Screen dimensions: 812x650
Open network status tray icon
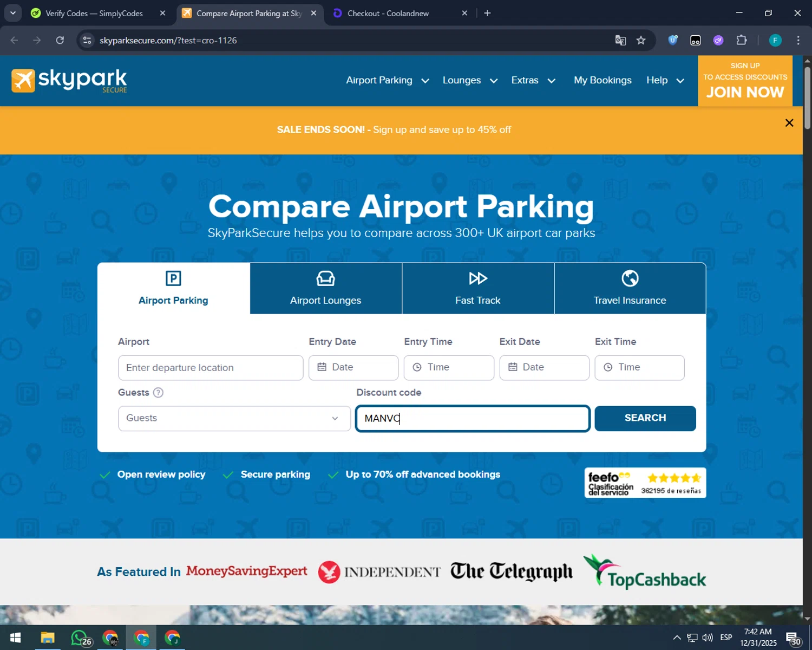pos(692,638)
